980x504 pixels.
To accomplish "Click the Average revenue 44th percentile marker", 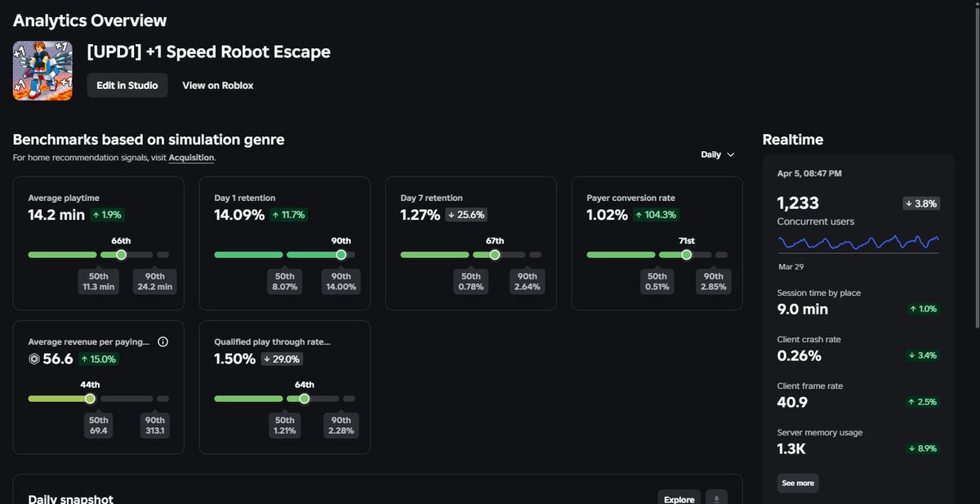I will (90, 399).
